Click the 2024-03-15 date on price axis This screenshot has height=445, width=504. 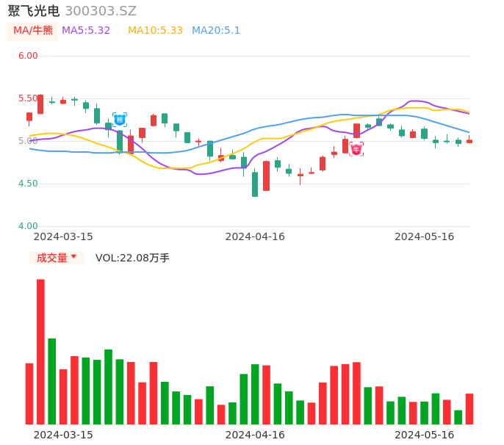point(63,236)
